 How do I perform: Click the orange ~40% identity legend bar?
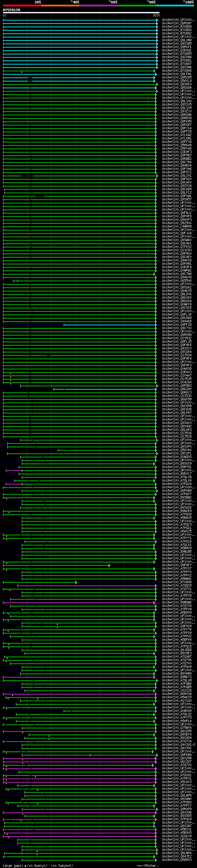click(x=60, y=6)
